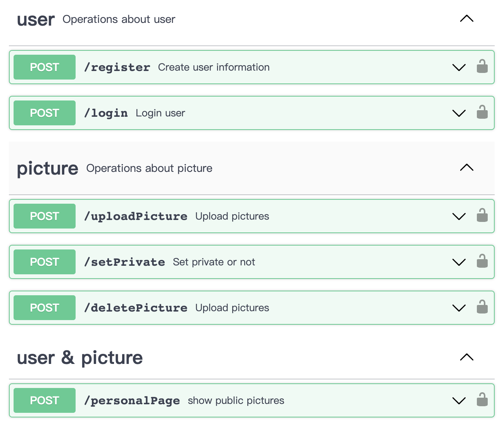The height and width of the screenshot is (426, 504).
Task: Click the authorization lock for /login
Action: pyautogui.click(x=482, y=112)
